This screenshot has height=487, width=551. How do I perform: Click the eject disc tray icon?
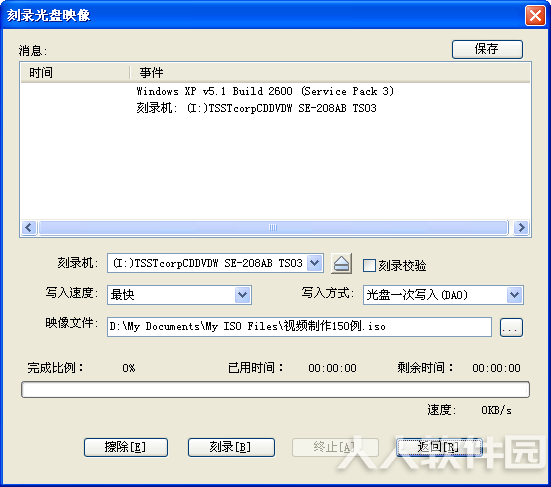[x=342, y=264]
